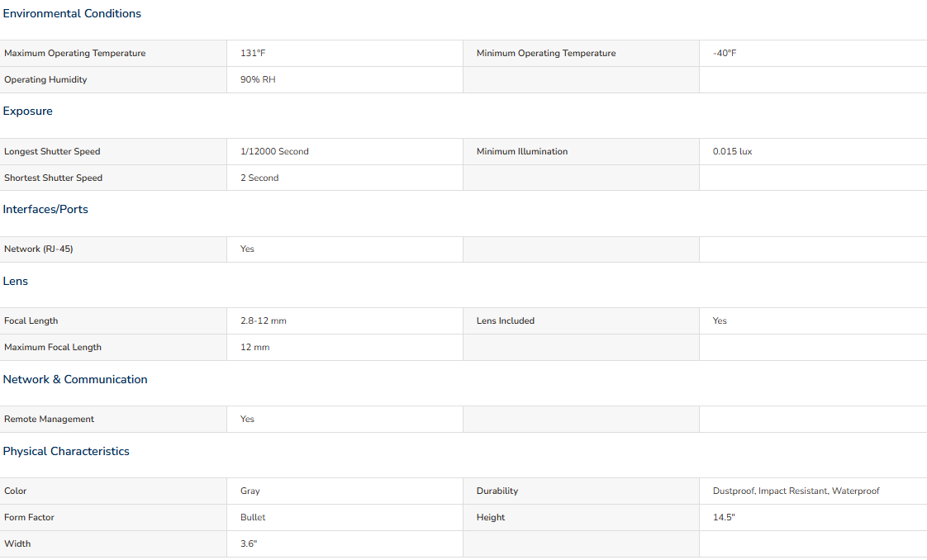The width and height of the screenshot is (927, 560).
Task: Click the 0.015 lux value
Action: [733, 151]
